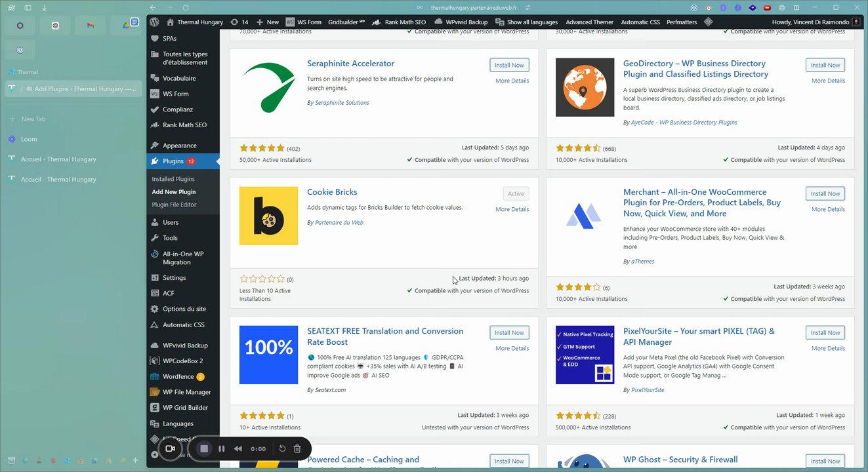The width and height of the screenshot is (868, 472).
Task: Open WP File Manager menu
Action: [183, 392]
